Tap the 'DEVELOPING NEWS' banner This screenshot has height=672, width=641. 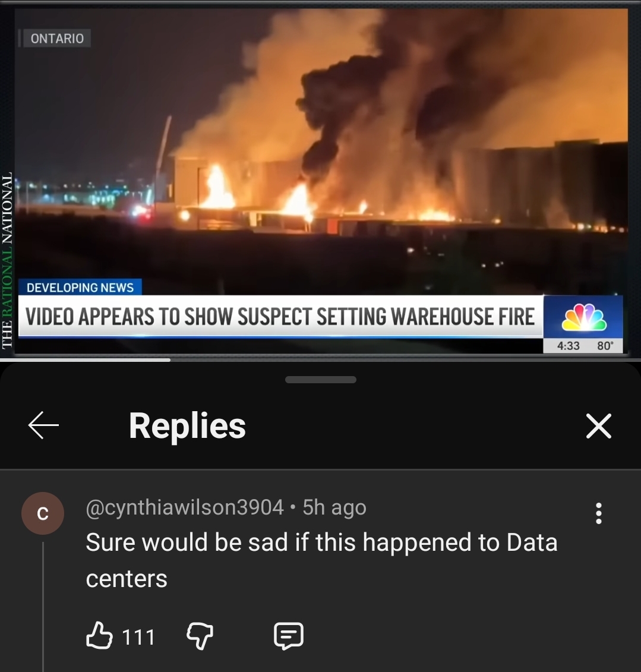[x=80, y=287]
